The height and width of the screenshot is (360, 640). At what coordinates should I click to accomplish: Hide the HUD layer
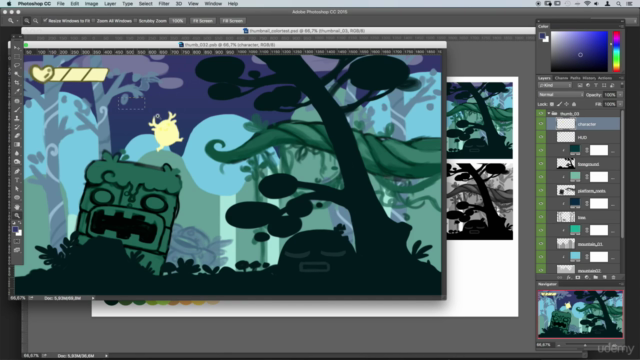[x=541, y=137]
